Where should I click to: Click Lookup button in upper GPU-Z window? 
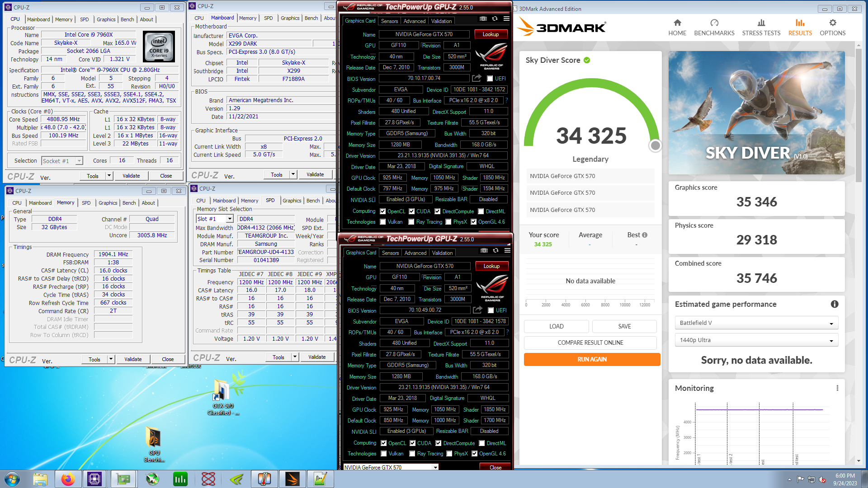[491, 34]
